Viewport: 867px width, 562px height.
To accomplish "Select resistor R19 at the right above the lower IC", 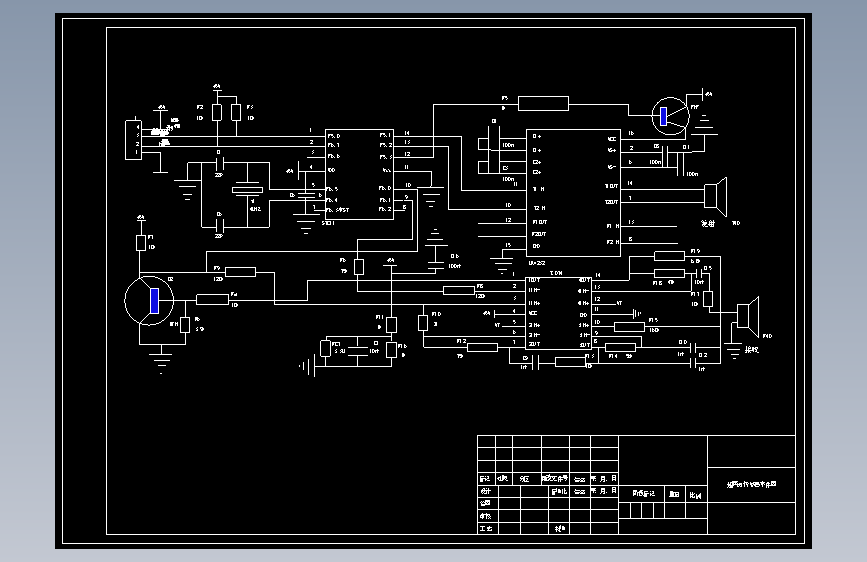I will point(670,256).
